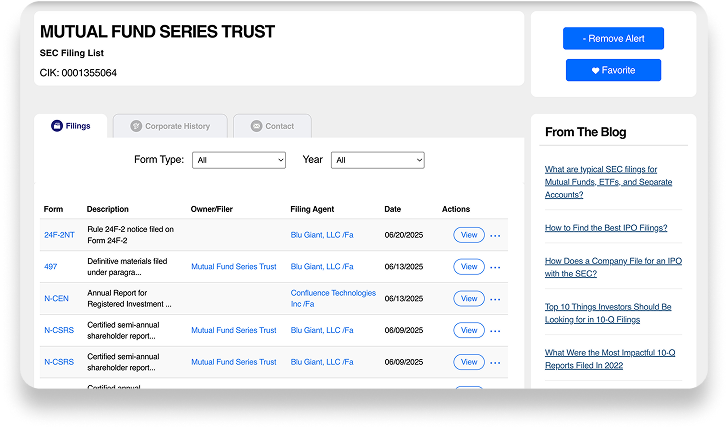Open more actions menu for 497 filing

(x=495, y=267)
